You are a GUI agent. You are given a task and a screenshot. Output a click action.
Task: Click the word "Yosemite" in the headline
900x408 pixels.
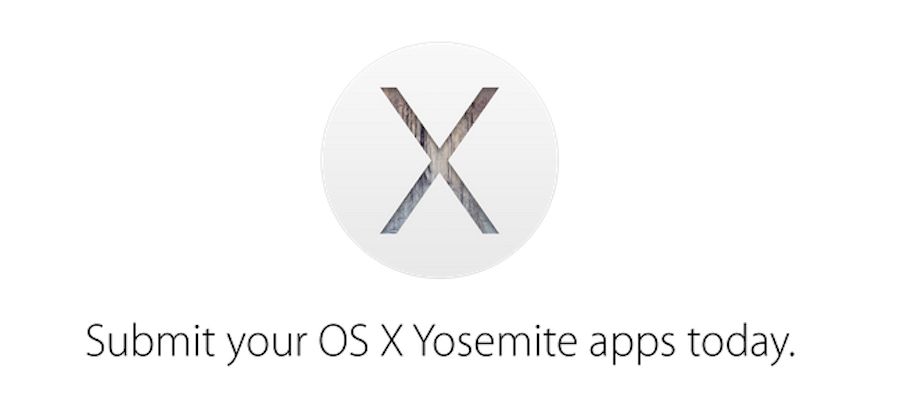pyautogui.click(x=496, y=341)
